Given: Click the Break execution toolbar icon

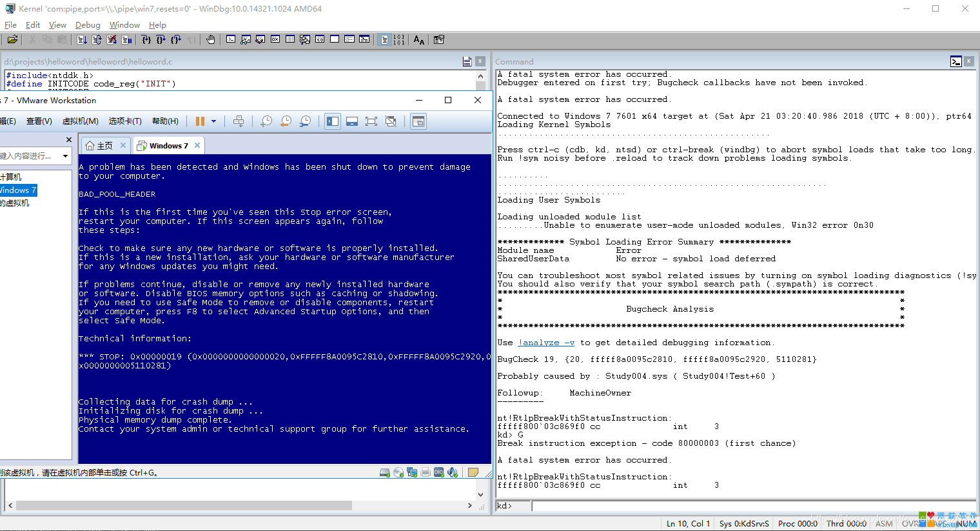Looking at the screenshot, I should click(x=126, y=39).
